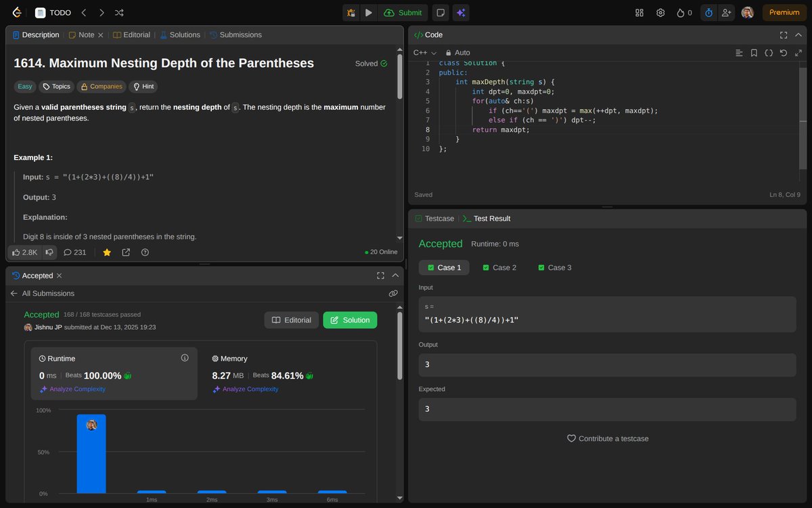Analyze Complexity under Runtime
This screenshot has height=508, width=812.
point(72,389)
